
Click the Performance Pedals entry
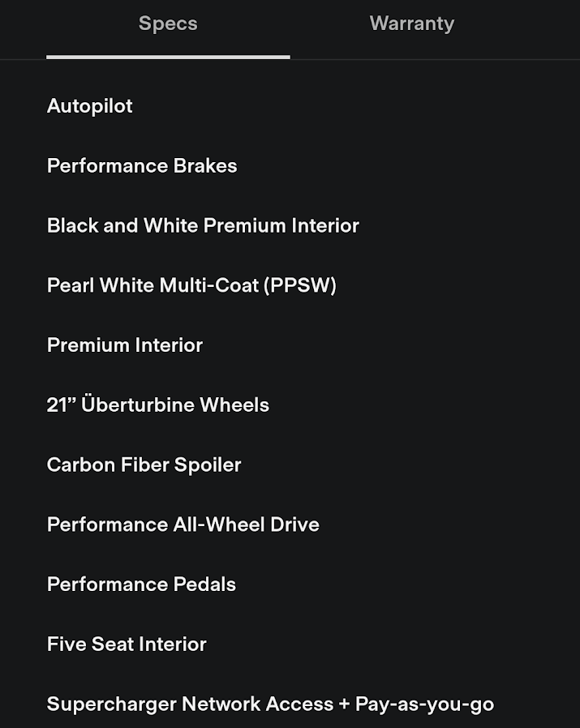coord(142,585)
